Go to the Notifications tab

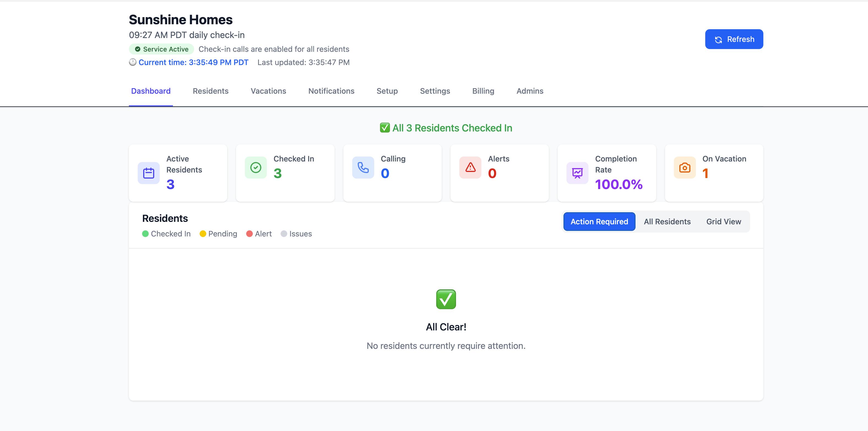coord(331,91)
